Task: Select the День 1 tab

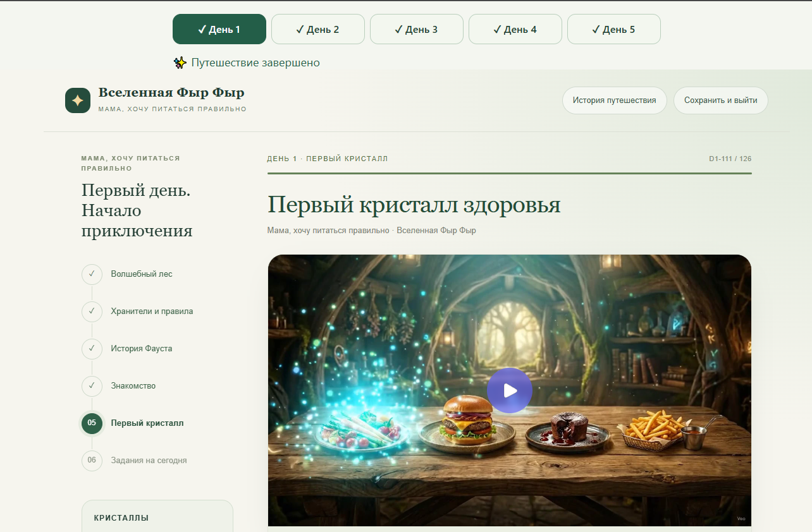Action: tap(219, 29)
